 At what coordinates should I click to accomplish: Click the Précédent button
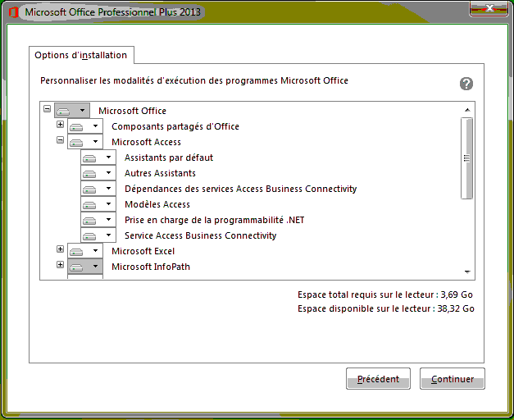pos(378,379)
